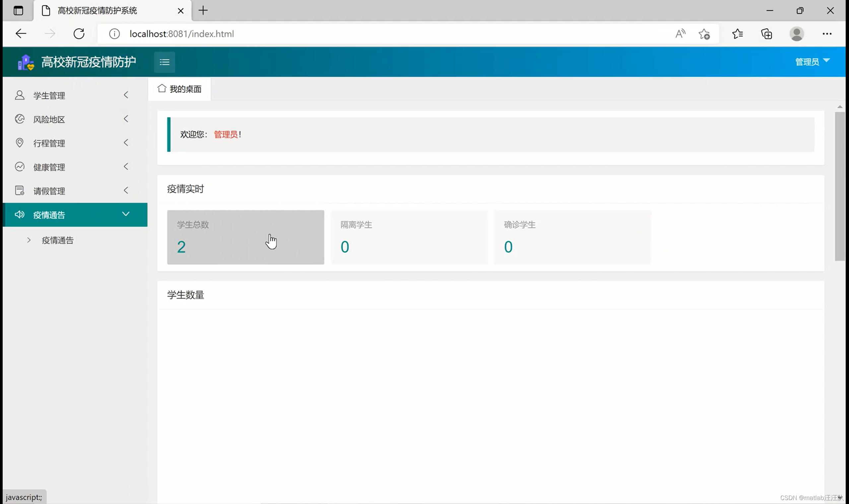Viewport: 849px width, 504px height.
Task: Open the 疫情通告 submenu item
Action: 57,240
